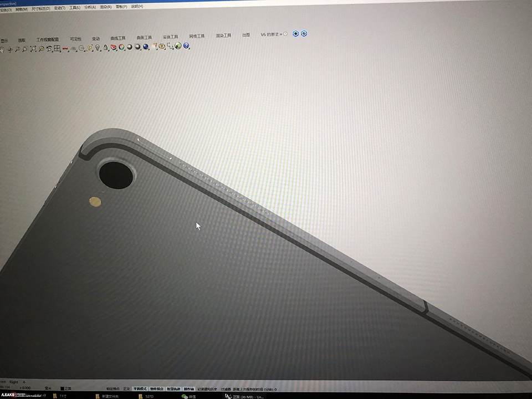
Task: Open the 527D folder in taskbar
Action: [x=146, y=396]
